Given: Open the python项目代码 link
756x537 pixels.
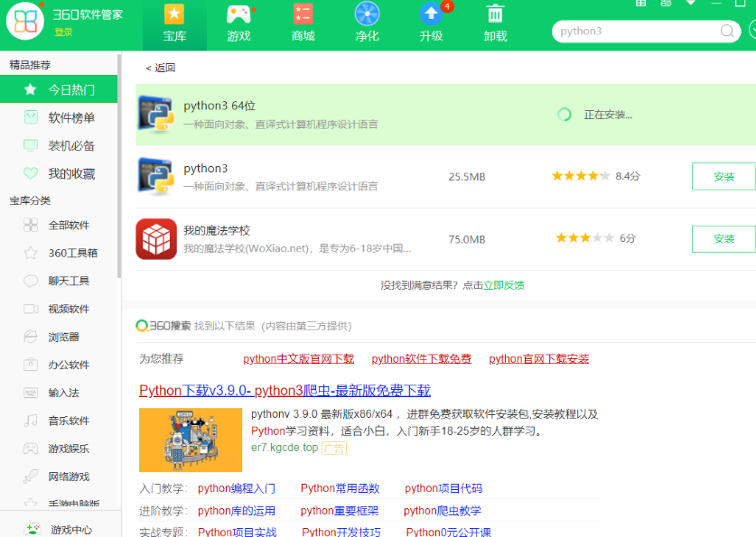Looking at the screenshot, I should [x=443, y=488].
